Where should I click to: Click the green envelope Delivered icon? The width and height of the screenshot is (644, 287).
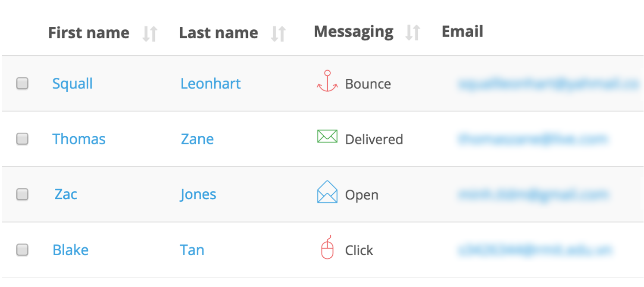coord(327,137)
